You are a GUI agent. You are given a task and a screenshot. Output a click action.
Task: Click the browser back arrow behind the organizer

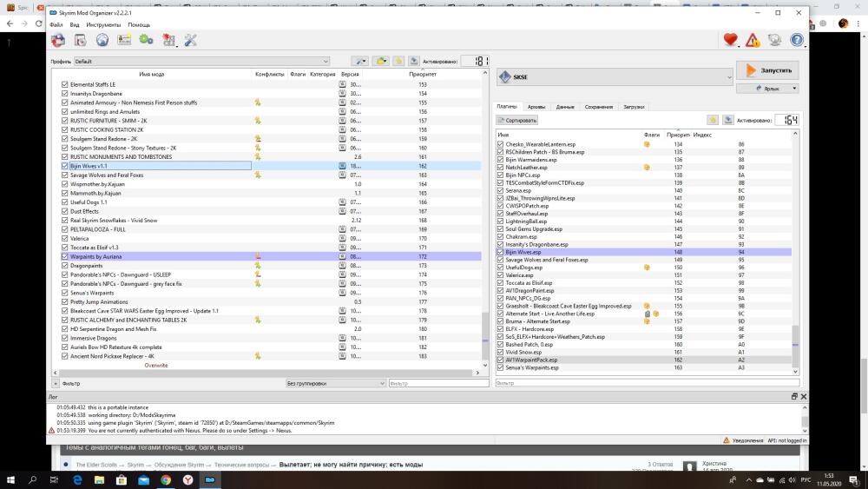coord(10,23)
